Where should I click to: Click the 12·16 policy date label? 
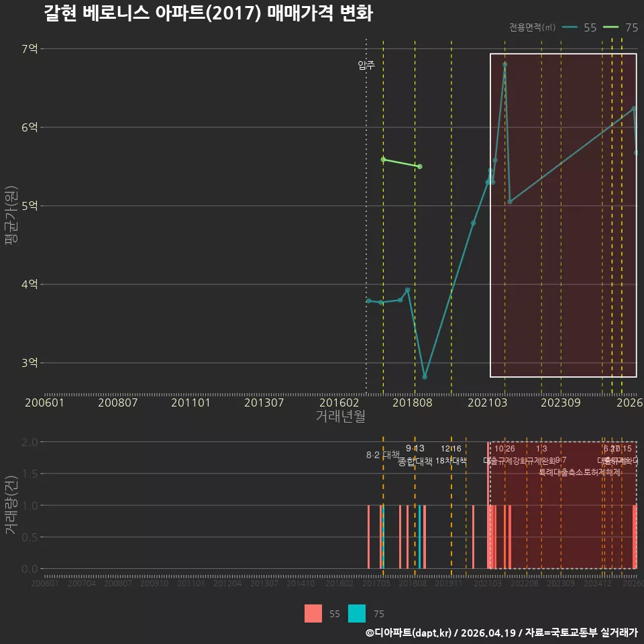(x=451, y=449)
